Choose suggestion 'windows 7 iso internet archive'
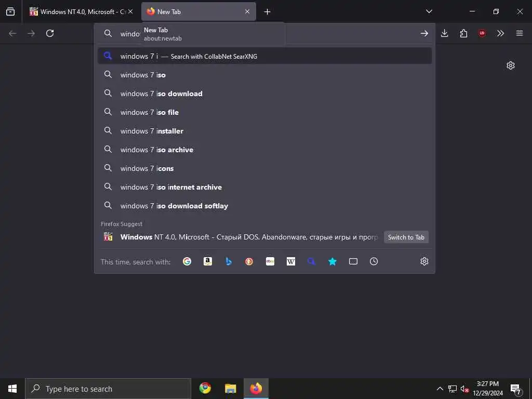532x399 pixels. click(x=264, y=187)
